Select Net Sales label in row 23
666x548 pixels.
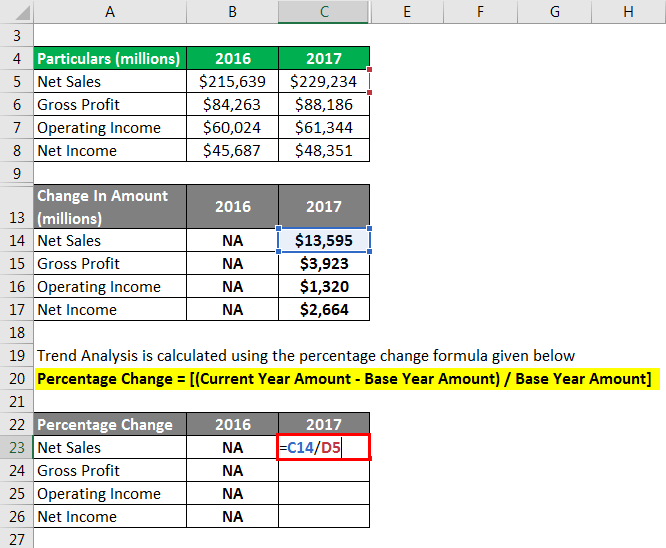pyautogui.click(x=110, y=447)
